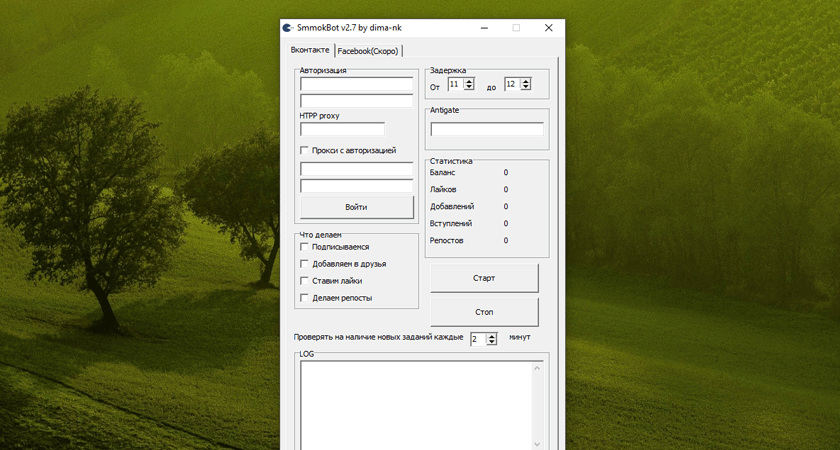
Task: Enable Прокси с авторизацией checkbox
Action: pyautogui.click(x=304, y=151)
